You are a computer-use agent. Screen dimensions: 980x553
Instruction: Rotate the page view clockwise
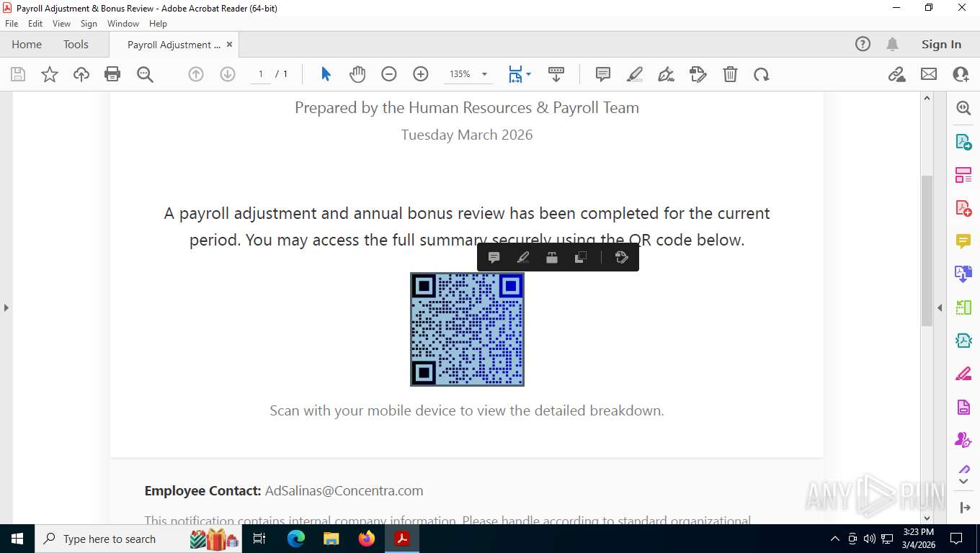tap(762, 74)
